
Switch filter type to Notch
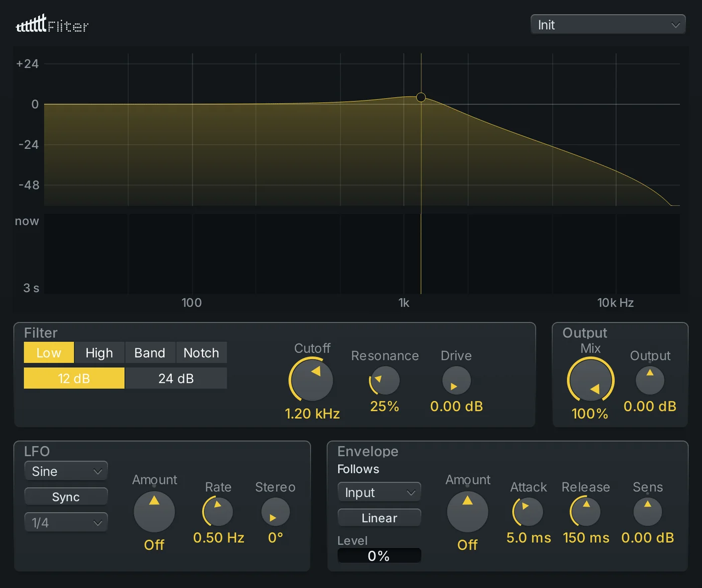coord(201,353)
